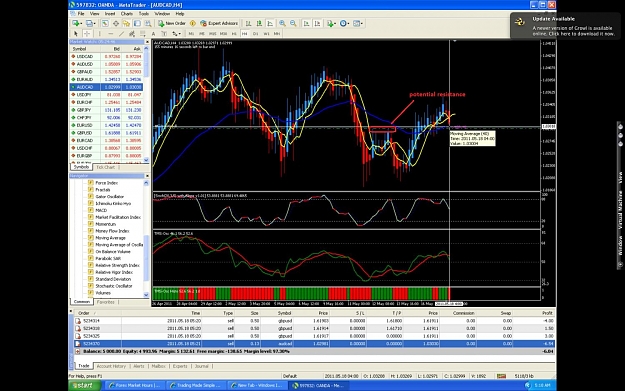Open the Strategy Tester icon
625x391 pixels.
coord(148,24)
